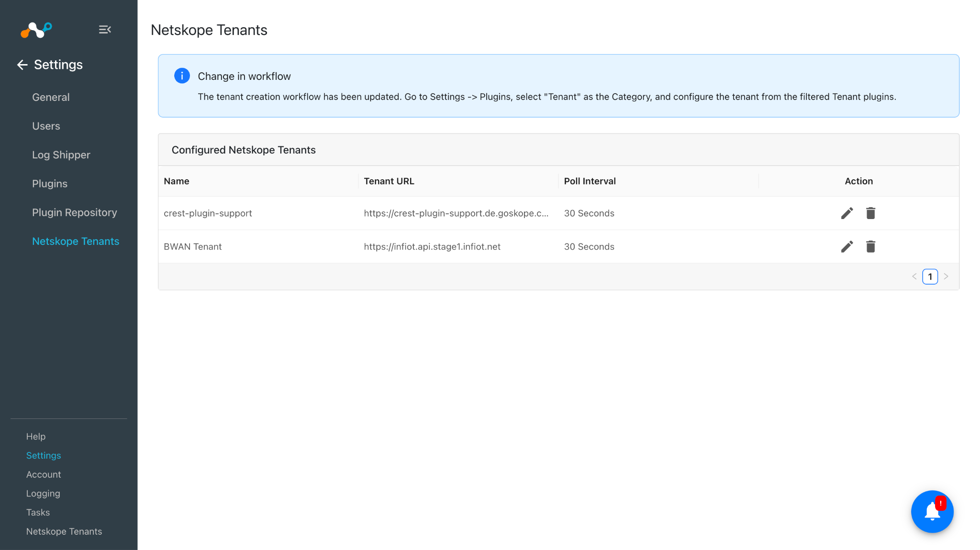Open Netskope Tenants link in bottom sidebar
The image size is (980, 550).
click(x=64, y=531)
